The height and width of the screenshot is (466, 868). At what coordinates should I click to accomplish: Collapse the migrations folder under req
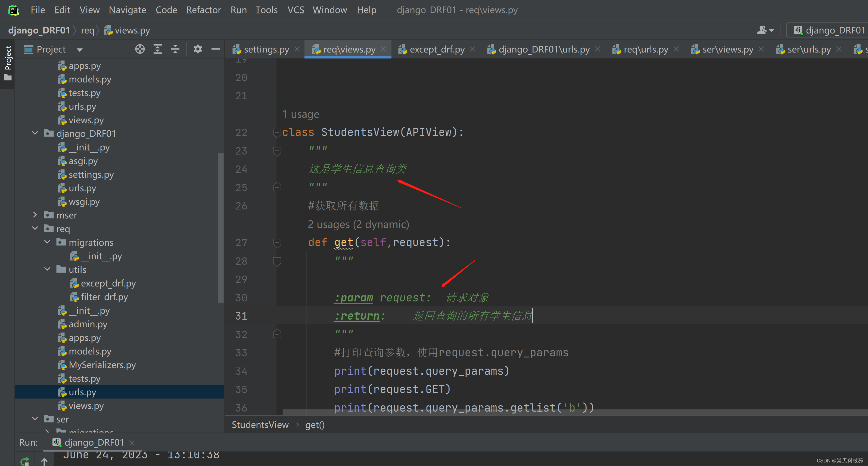(48, 242)
